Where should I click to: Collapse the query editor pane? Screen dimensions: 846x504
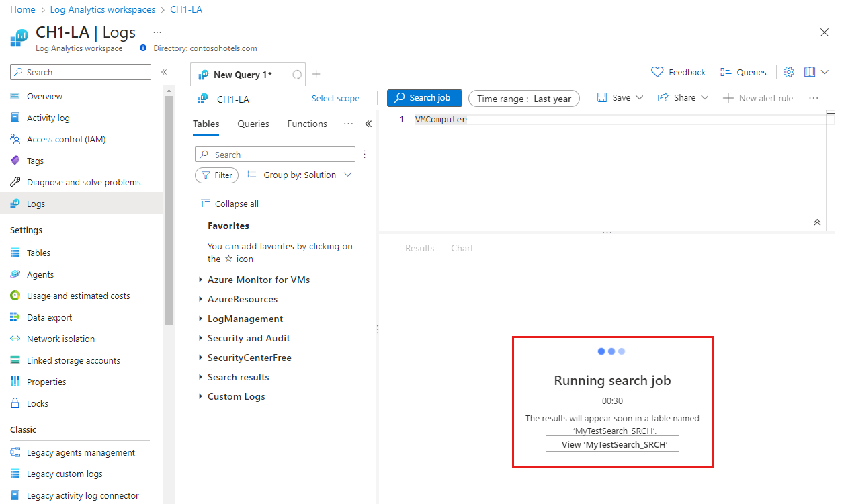[817, 222]
